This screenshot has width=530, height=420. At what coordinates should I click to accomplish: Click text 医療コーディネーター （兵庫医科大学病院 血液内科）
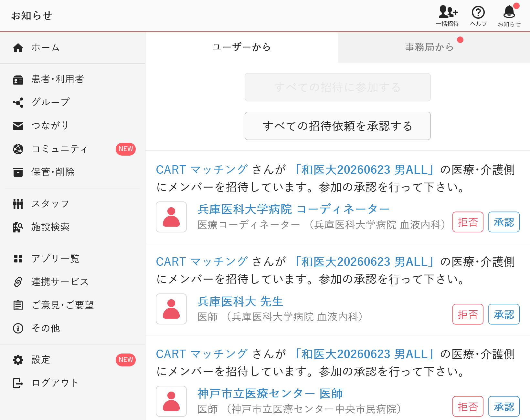(322, 225)
